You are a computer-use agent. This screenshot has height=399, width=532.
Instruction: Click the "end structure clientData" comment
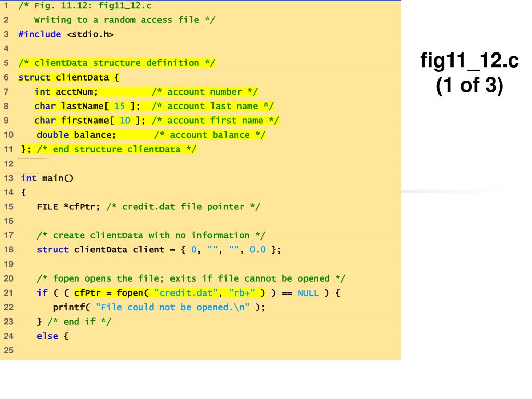coord(116,149)
